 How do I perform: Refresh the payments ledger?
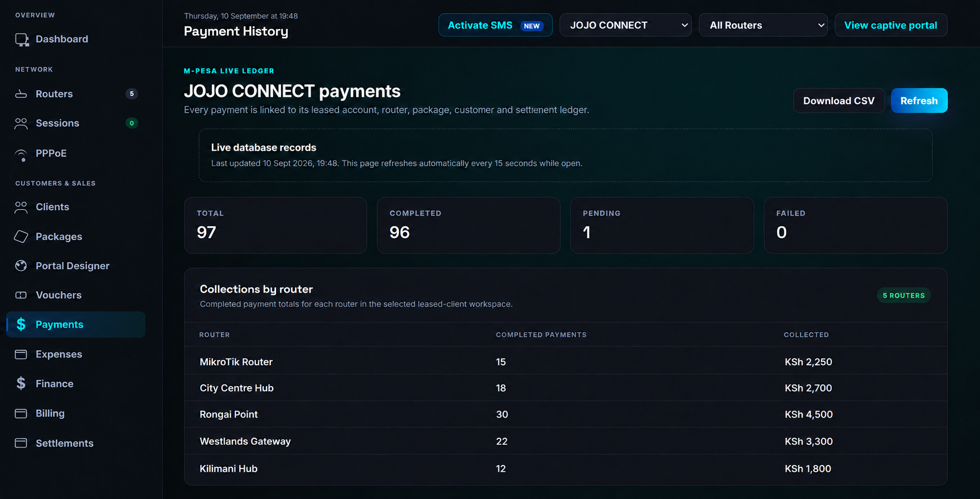tap(919, 100)
